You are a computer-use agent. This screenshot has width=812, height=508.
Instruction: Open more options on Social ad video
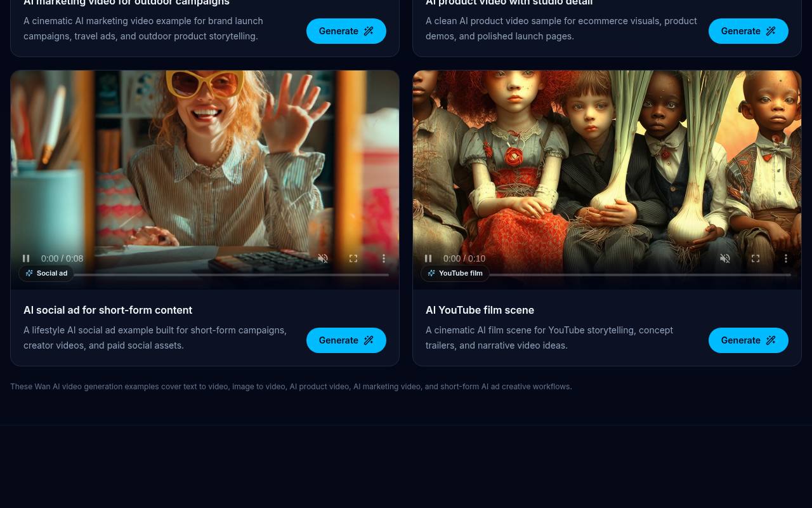[384, 258]
